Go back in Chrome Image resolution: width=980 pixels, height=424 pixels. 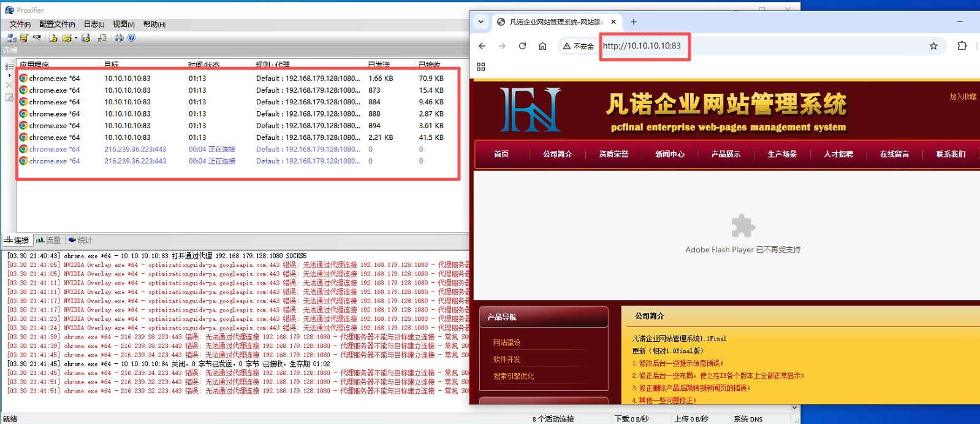(x=482, y=46)
